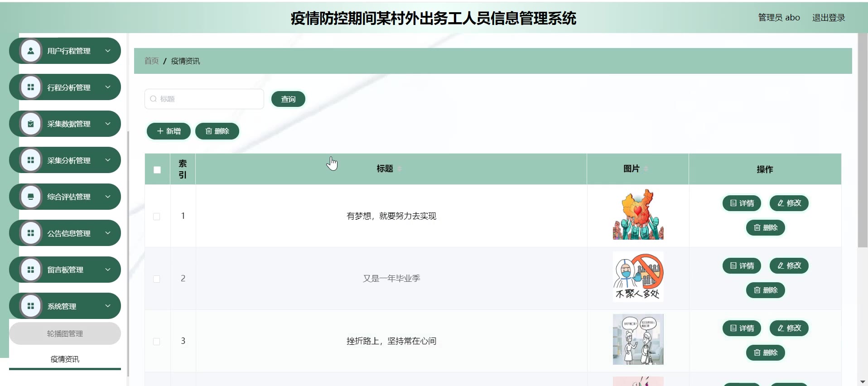Click 删除 for row 又是一年毕业季
868x386 pixels.
766,290
